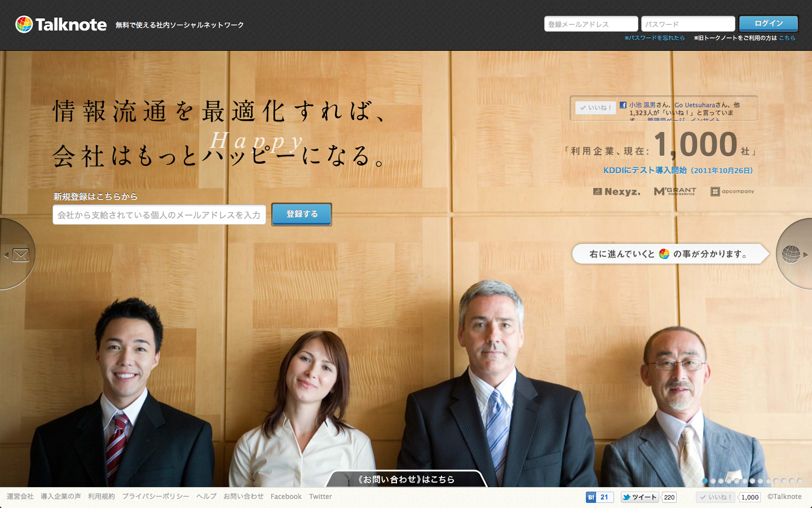Select the apcompany logo

click(732, 191)
